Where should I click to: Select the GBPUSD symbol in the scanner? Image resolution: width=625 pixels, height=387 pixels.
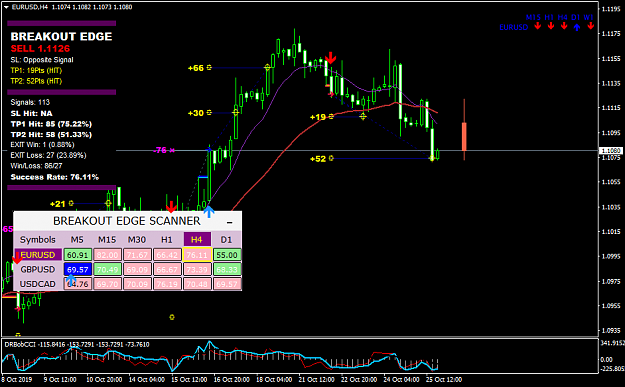point(38,269)
